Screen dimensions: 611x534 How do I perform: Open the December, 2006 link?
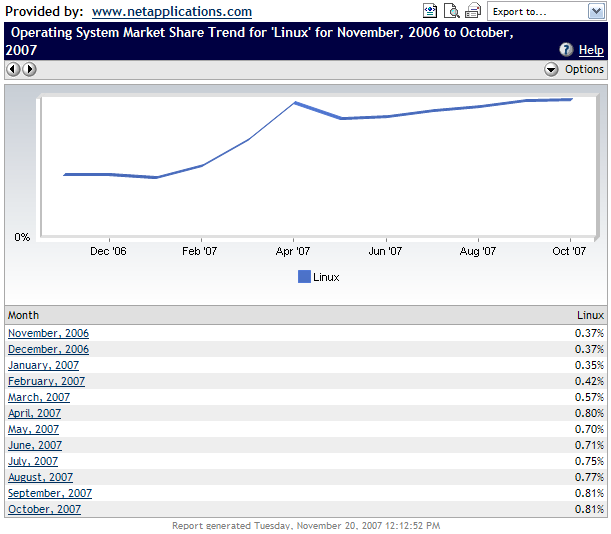pyautogui.click(x=48, y=350)
